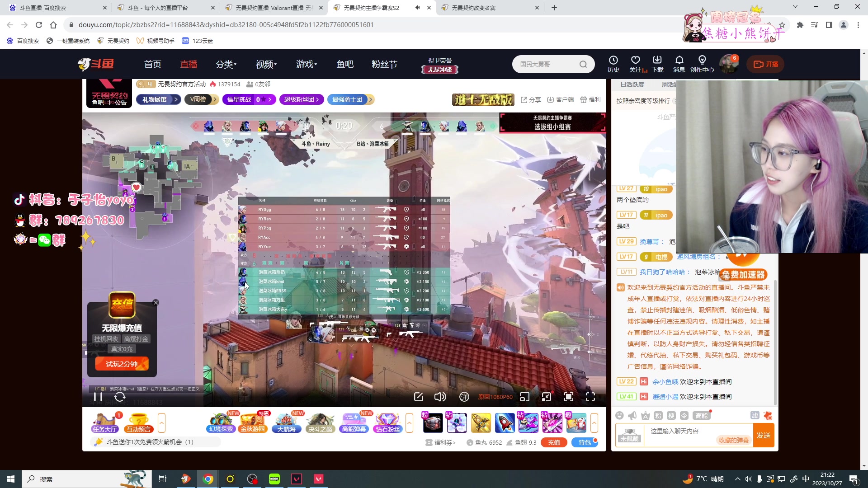868x488 pixels.
Task: Expand arrow next to 钻石粉丝
Action: pyautogui.click(x=409, y=422)
